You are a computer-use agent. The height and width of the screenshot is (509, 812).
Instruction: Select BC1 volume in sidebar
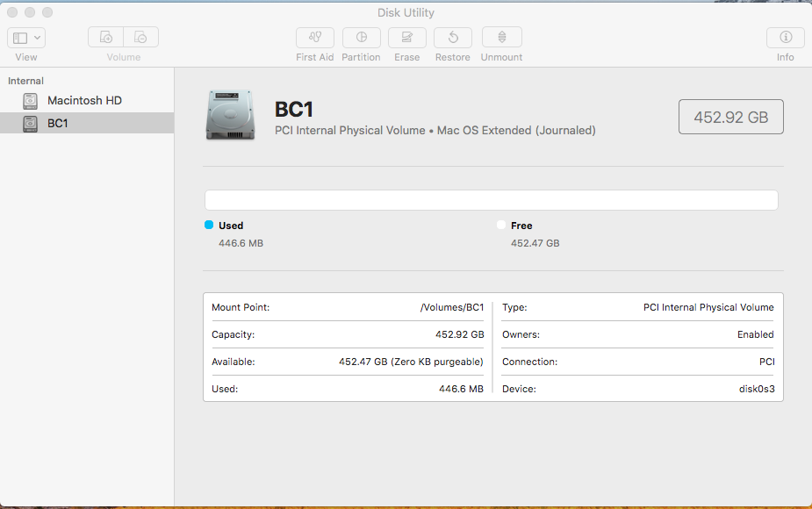87,123
